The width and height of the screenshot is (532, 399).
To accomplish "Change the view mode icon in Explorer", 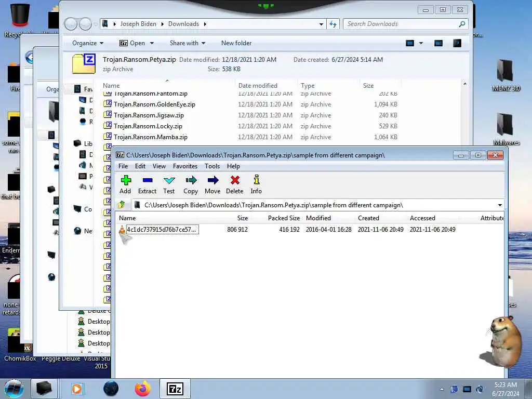I will click(x=410, y=43).
